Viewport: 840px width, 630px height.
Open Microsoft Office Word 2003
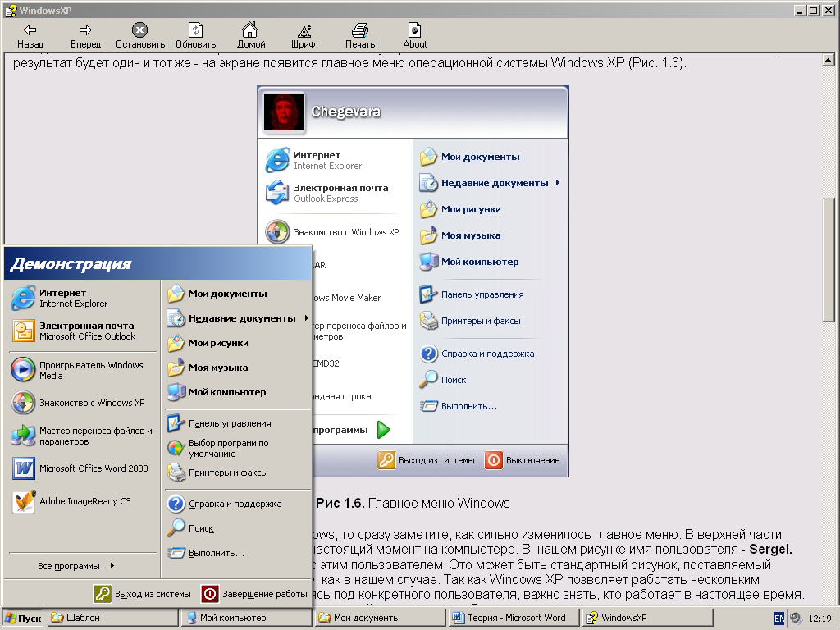(83, 468)
